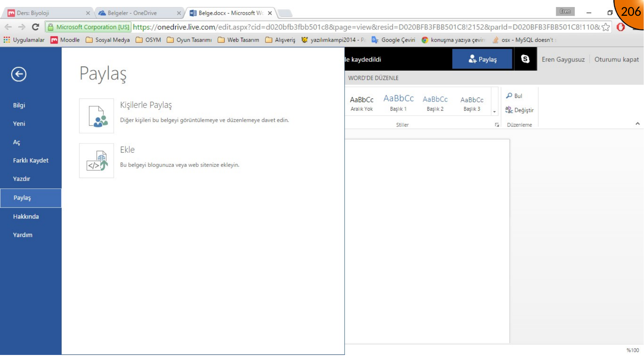Open the Kişilerle Paylaş share icon
The height and width of the screenshot is (362, 644).
pyautogui.click(x=97, y=116)
